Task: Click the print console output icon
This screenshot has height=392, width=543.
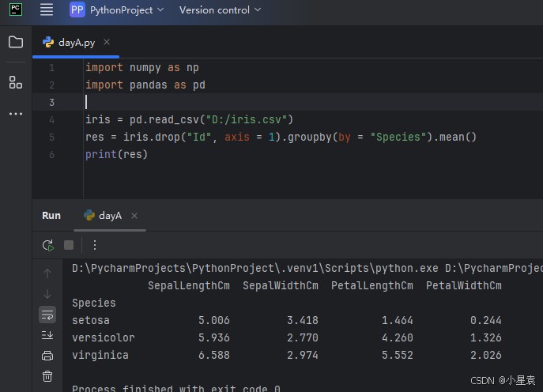Action: [47, 356]
